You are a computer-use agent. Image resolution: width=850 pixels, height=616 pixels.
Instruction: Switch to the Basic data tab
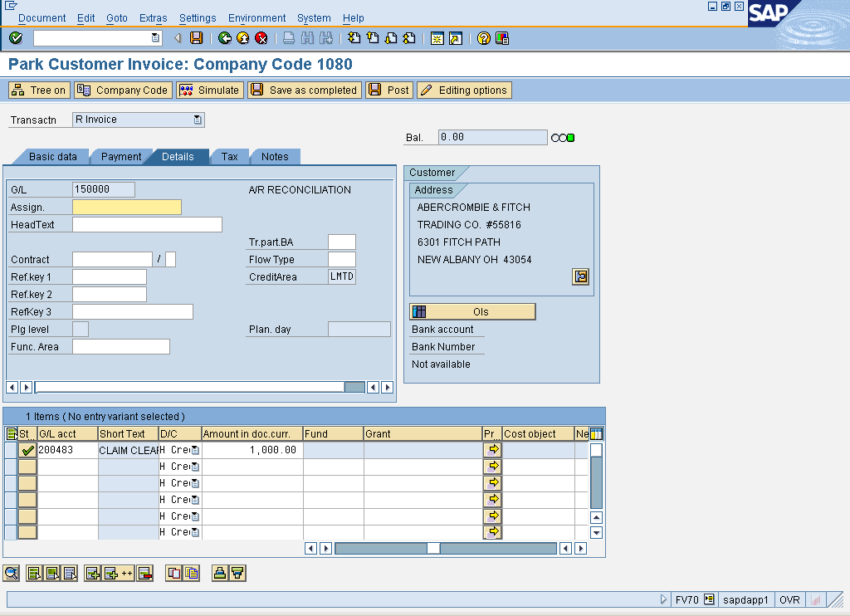click(52, 157)
